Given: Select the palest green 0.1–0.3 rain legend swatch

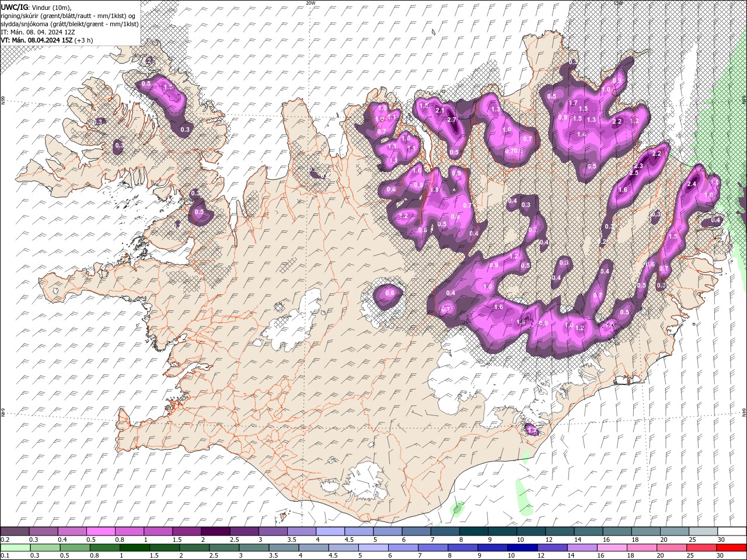Looking at the screenshot, I should pos(16,548).
